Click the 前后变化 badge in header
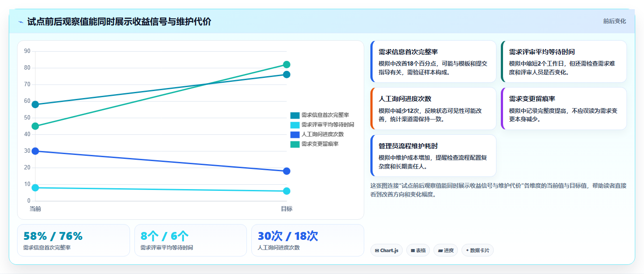This screenshot has width=644, height=274. 614,21
